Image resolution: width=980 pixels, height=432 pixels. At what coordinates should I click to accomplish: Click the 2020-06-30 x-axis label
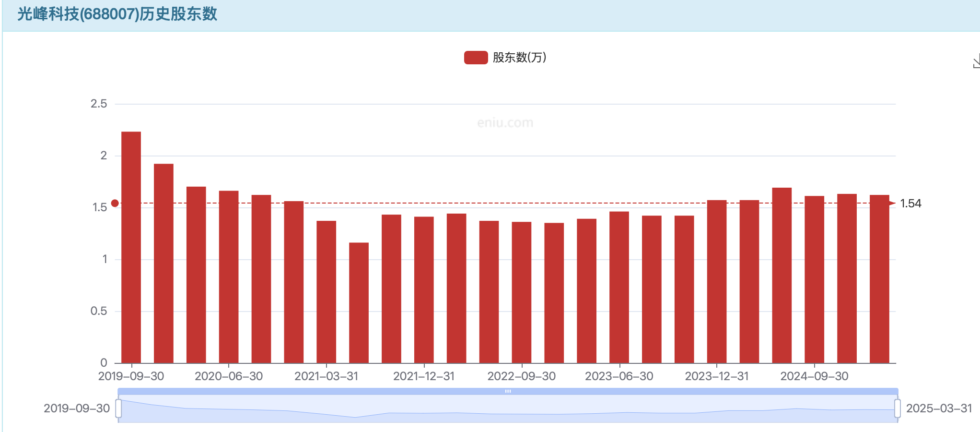click(x=229, y=376)
